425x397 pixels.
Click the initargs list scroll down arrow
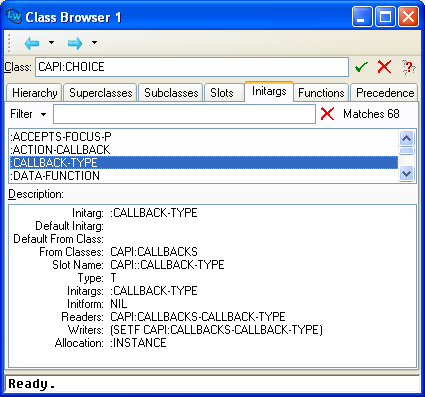click(x=407, y=174)
